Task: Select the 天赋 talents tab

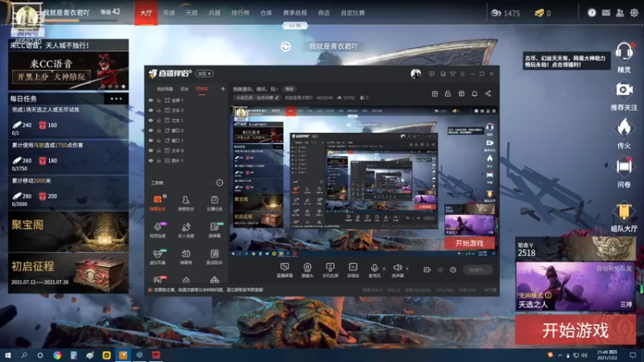Action: coord(192,13)
